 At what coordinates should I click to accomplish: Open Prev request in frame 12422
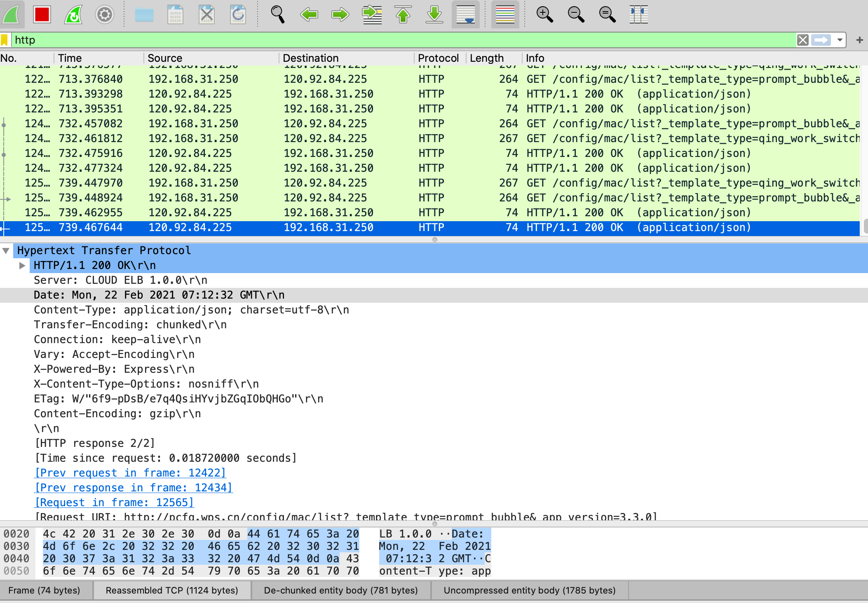pos(130,472)
